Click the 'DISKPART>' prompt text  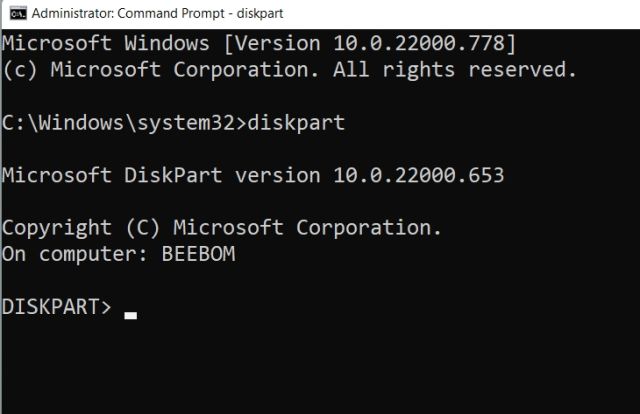coord(58,307)
